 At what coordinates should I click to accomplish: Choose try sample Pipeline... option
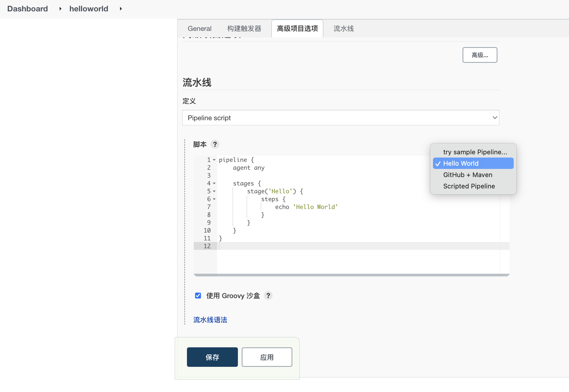(473, 152)
